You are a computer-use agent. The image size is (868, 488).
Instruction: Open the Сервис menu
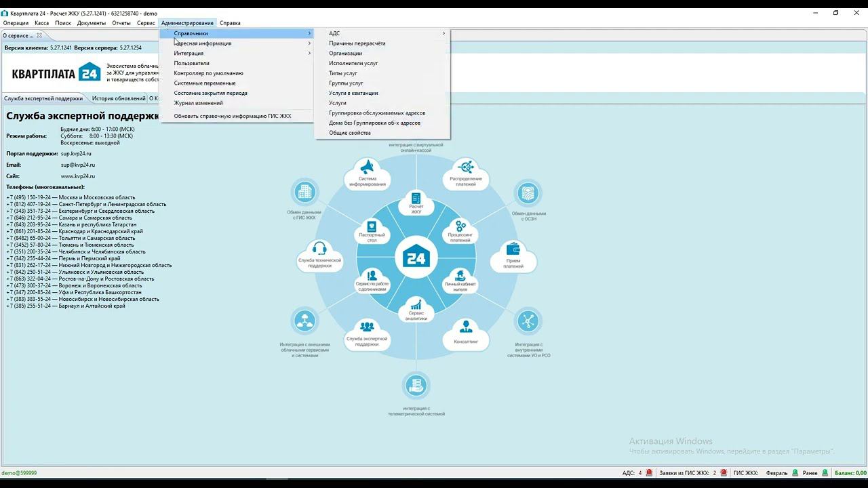pyautogui.click(x=146, y=23)
